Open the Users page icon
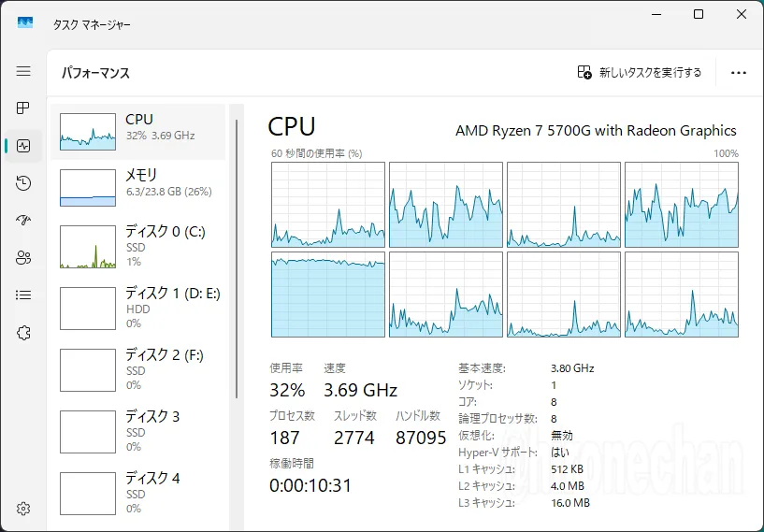Viewport: 764px width, 532px height. [23, 258]
